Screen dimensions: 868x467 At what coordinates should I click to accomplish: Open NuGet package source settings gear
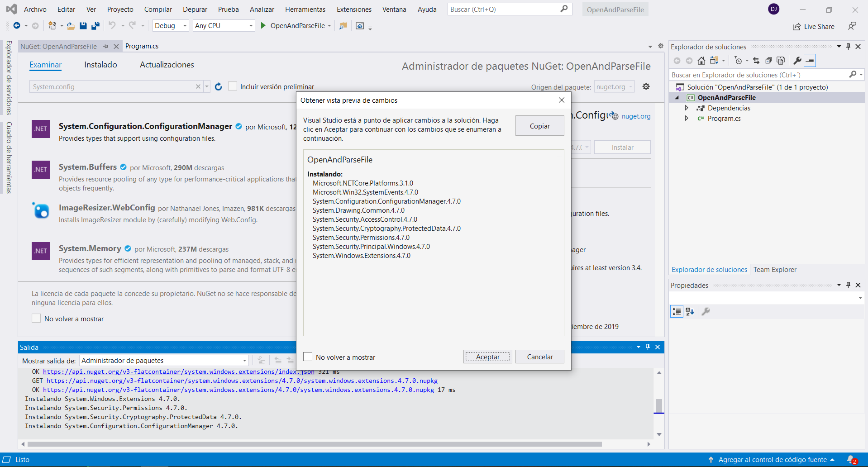coord(646,86)
